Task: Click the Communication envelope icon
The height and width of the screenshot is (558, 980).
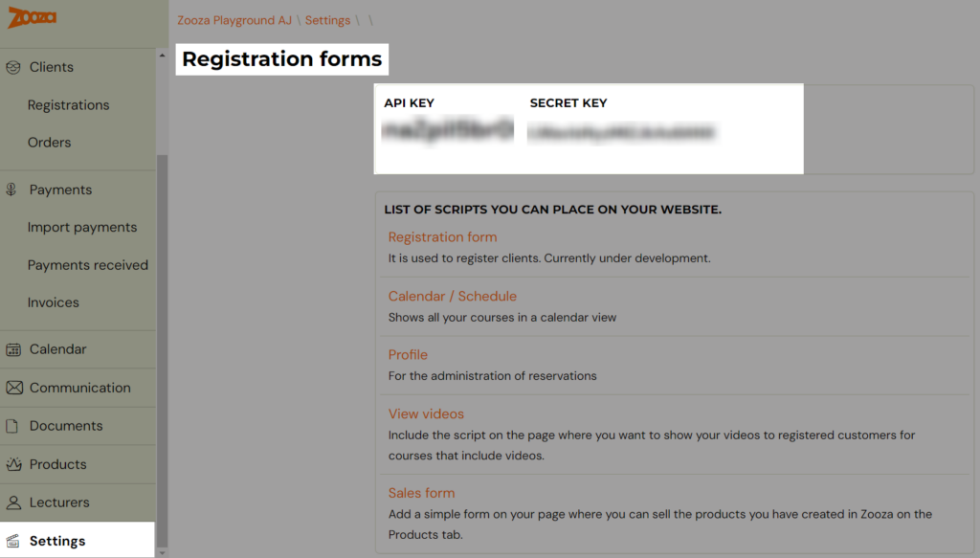Action: [x=13, y=388]
